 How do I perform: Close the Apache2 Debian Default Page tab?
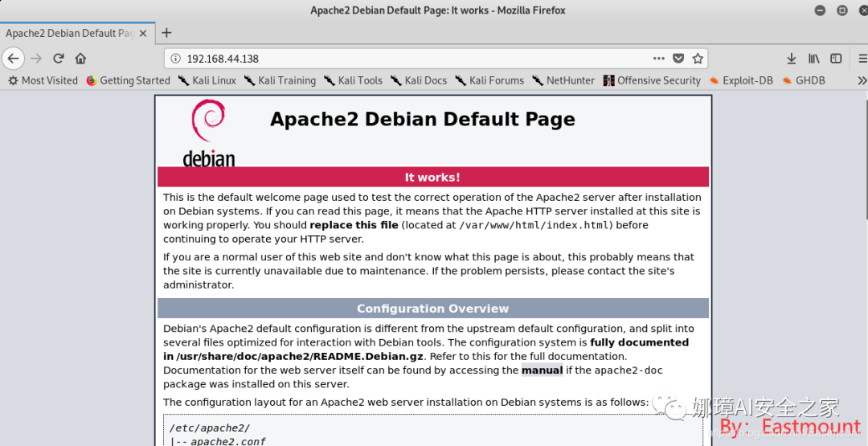[x=143, y=33]
